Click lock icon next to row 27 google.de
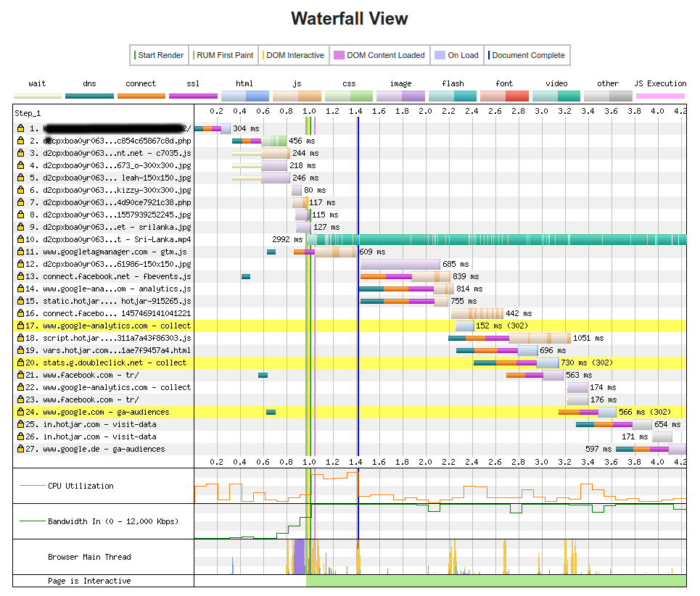Screen dimensions: 700x596 point(20,449)
